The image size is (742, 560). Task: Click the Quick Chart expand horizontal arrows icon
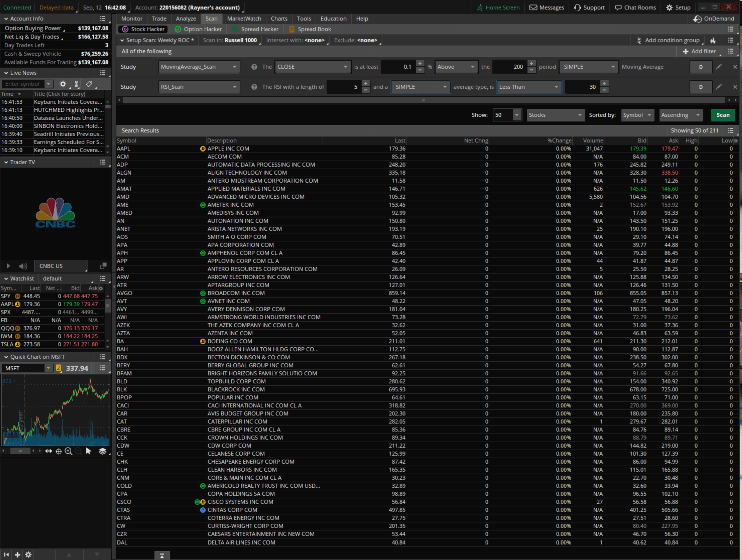coord(49,451)
